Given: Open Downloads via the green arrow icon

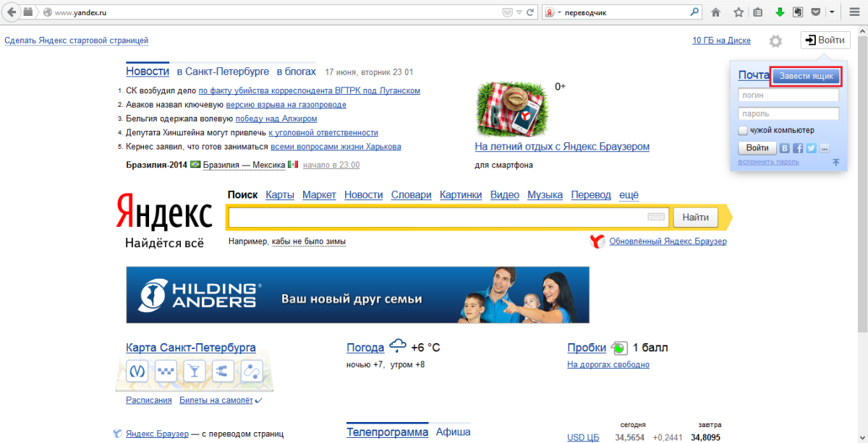Looking at the screenshot, I should coord(780,12).
